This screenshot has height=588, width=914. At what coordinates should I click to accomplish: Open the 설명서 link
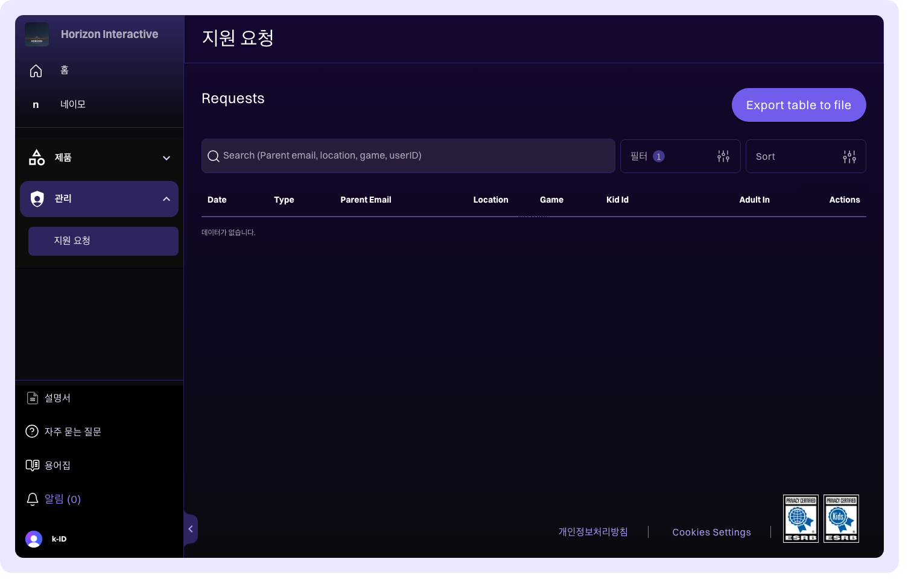(x=57, y=398)
